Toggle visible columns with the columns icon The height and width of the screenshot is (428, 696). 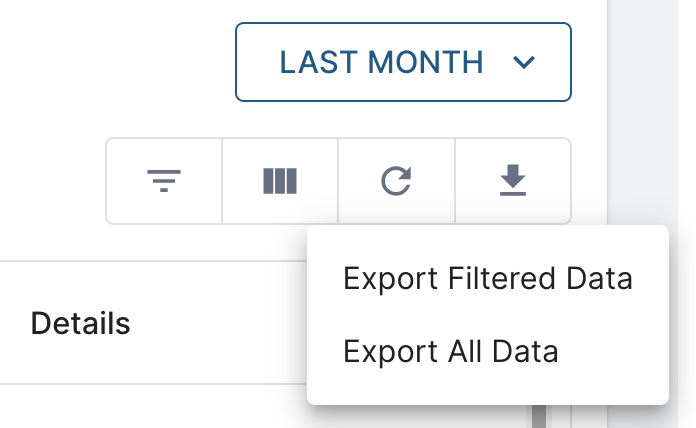(280, 181)
